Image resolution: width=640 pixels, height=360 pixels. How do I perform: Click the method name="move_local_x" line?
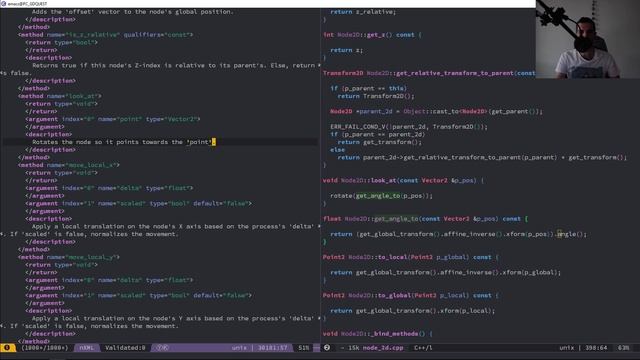pos(69,165)
